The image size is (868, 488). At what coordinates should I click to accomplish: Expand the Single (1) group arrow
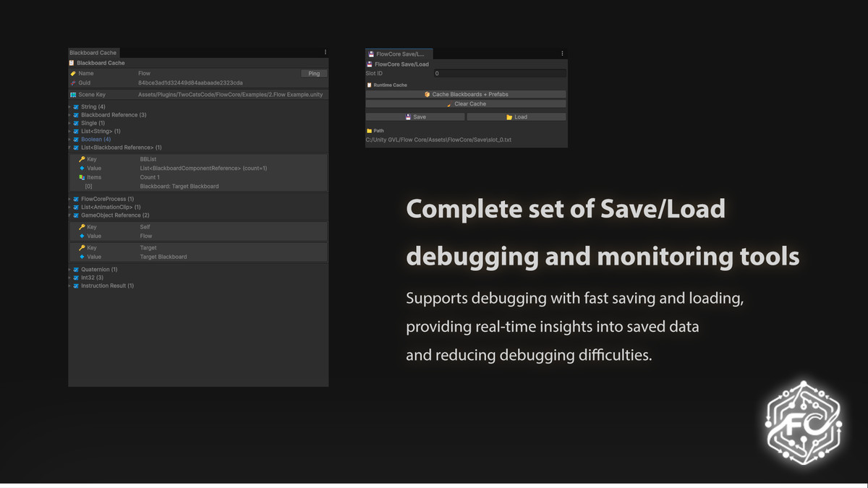pyautogui.click(x=70, y=124)
